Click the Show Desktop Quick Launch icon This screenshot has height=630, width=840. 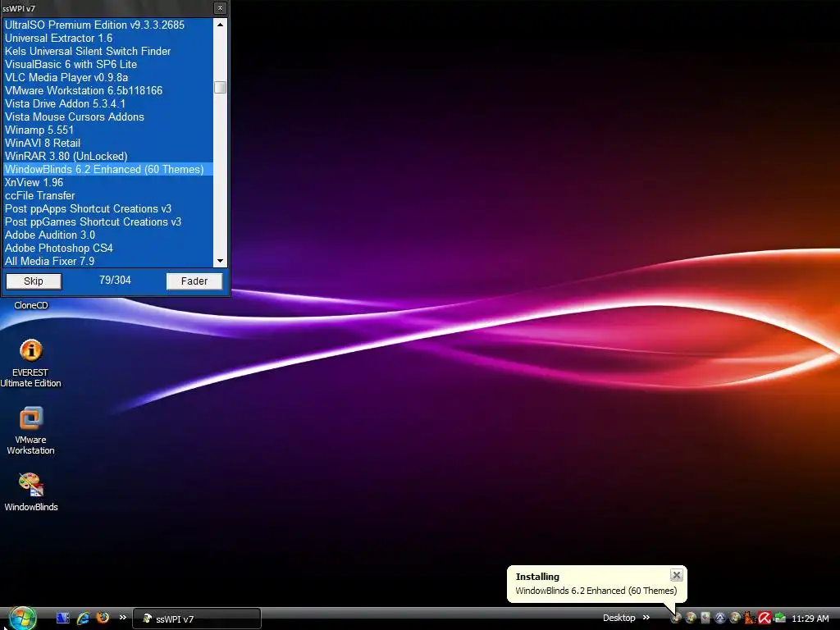62,619
